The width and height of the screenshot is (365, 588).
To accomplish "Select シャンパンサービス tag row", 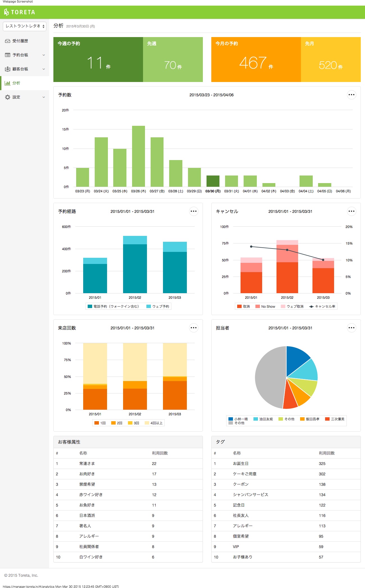I will pos(286,495).
